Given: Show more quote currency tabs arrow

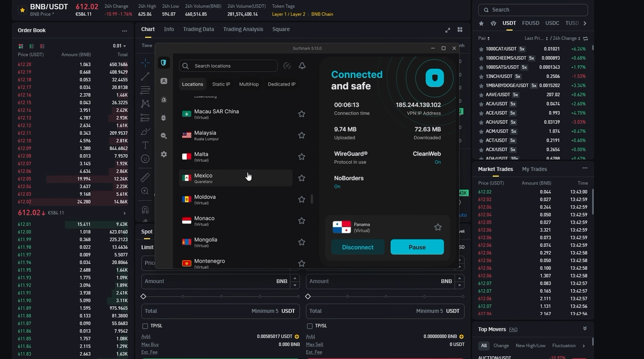Looking at the screenshot, I should tap(585, 23).
